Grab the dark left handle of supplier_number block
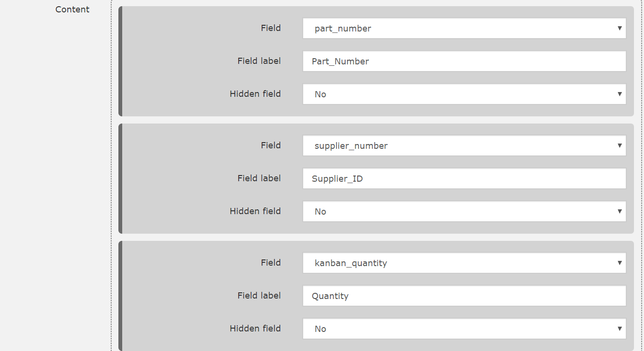 (x=120, y=179)
